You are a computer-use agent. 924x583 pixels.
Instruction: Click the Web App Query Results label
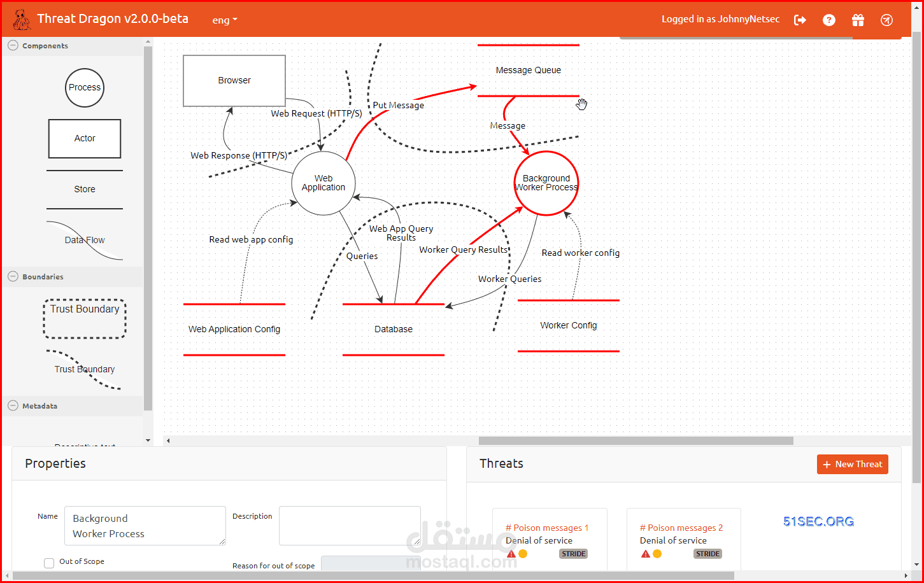(401, 234)
